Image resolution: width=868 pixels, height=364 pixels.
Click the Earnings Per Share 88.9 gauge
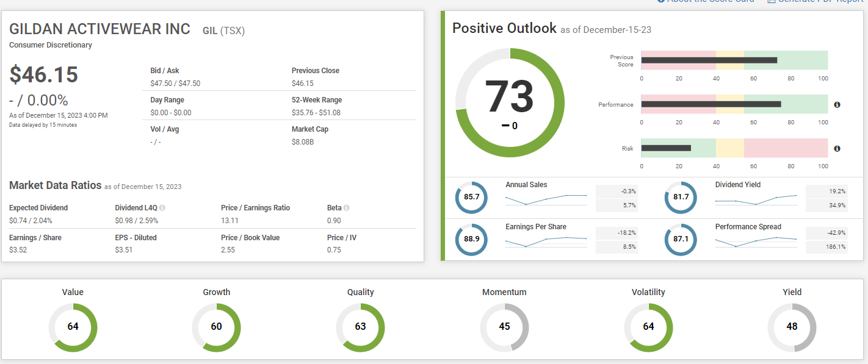coord(471,240)
